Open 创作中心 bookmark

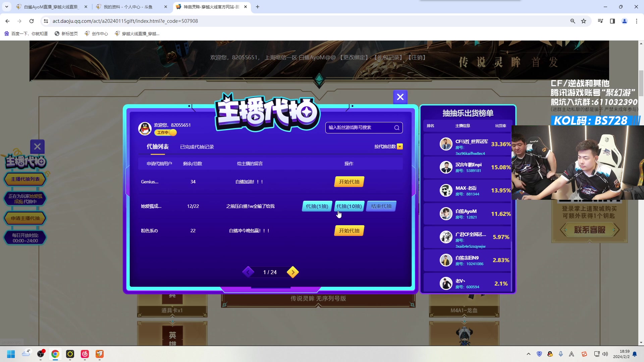[x=97, y=34]
